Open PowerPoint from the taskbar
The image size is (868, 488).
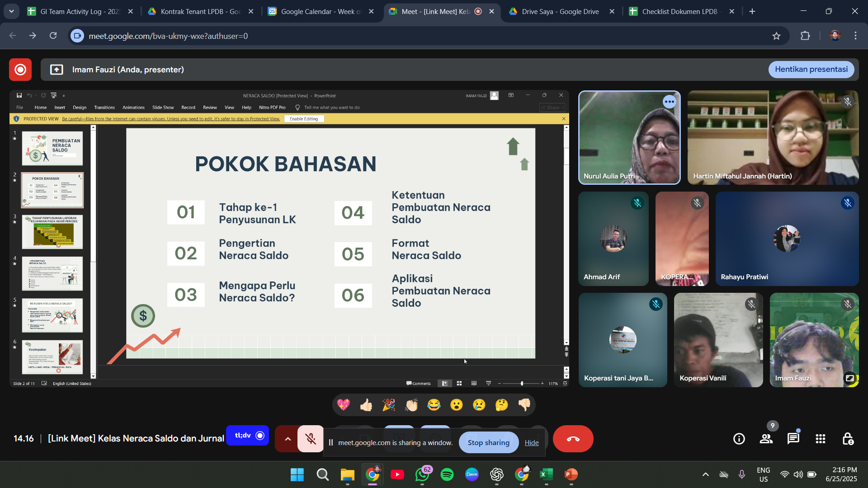(x=571, y=474)
